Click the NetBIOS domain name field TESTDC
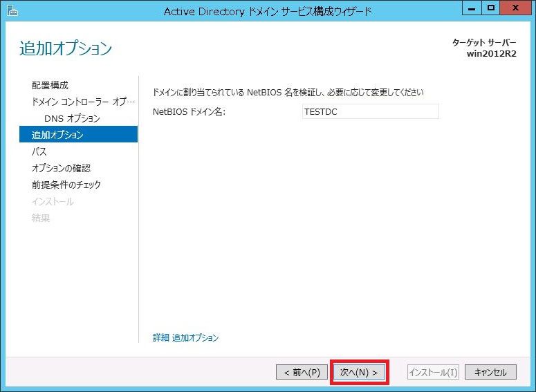 370,111
